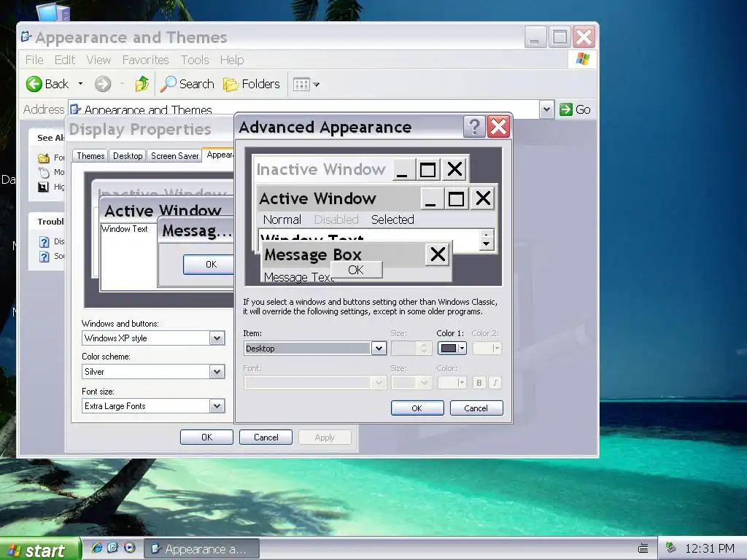Click the Go button next to the address bar
Viewport: 747px width, 560px height.
click(x=575, y=109)
